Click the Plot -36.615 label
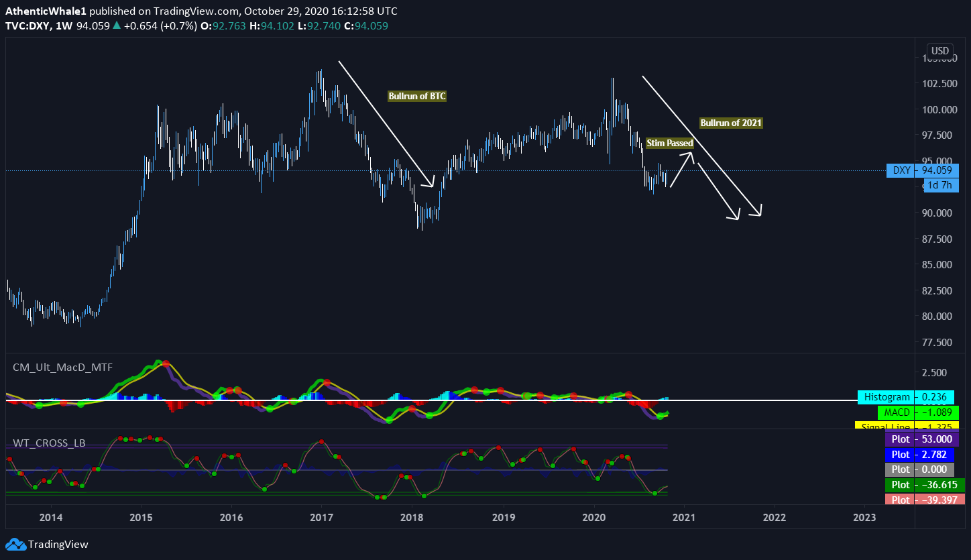Viewport: 971px width, 560px height. click(925, 484)
